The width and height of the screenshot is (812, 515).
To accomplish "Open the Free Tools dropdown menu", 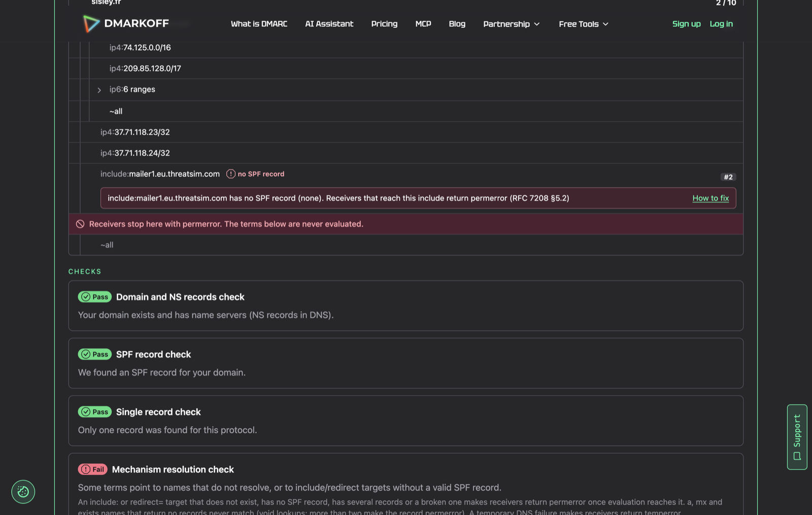I will (584, 24).
